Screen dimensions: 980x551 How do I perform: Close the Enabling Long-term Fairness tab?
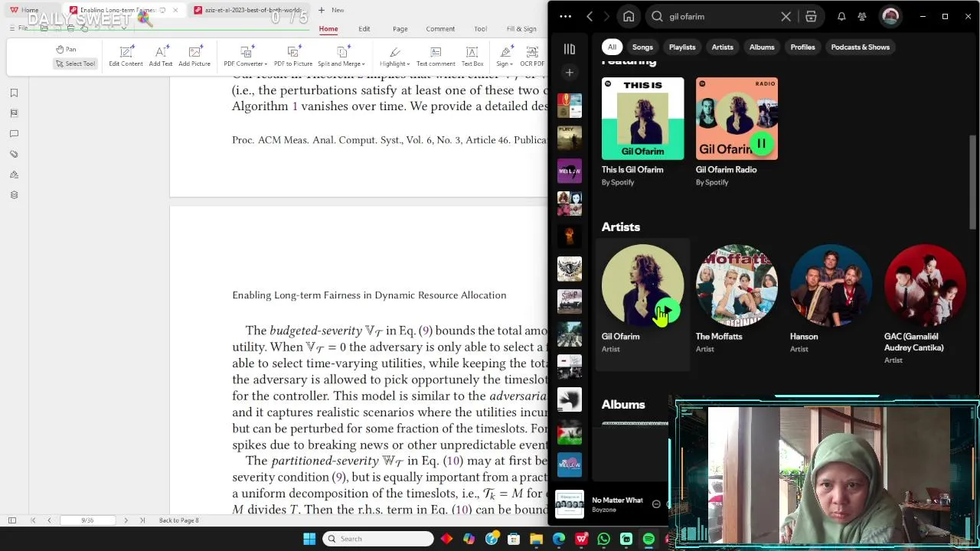(175, 10)
